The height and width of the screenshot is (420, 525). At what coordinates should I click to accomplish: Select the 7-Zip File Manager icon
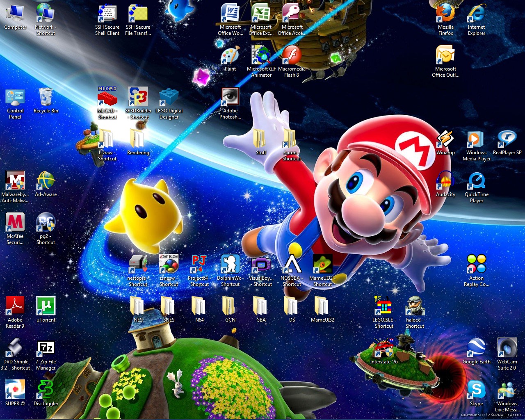click(x=46, y=349)
